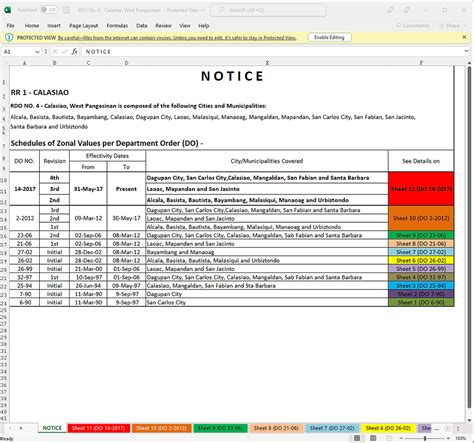The width and height of the screenshot is (474, 443).
Task: Expand the formula bar
Action: click(466, 51)
